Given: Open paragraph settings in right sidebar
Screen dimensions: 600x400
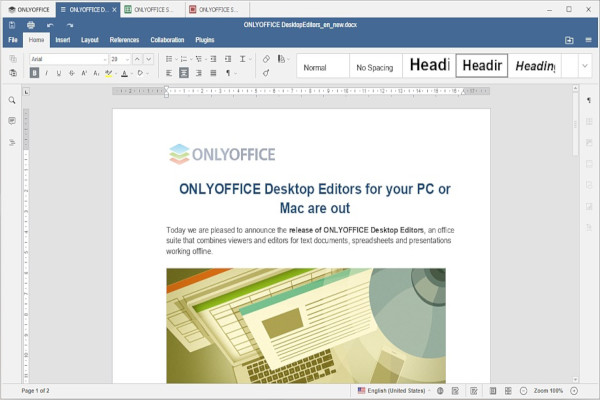Looking at the screenshot, I should tap(589, 100).
